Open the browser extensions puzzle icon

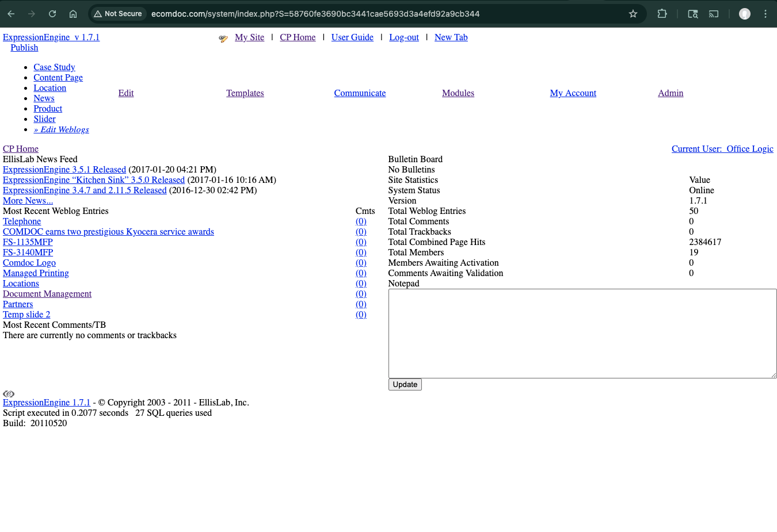coord(662,13)
